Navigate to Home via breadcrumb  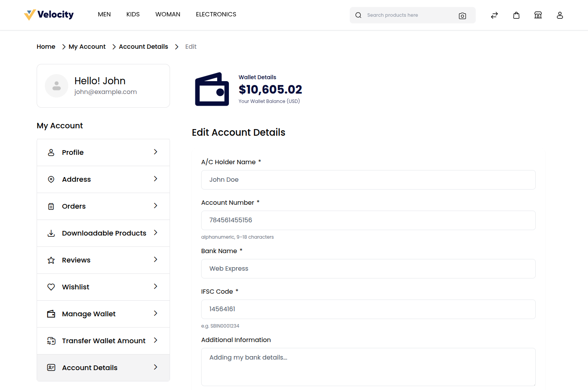46,46
